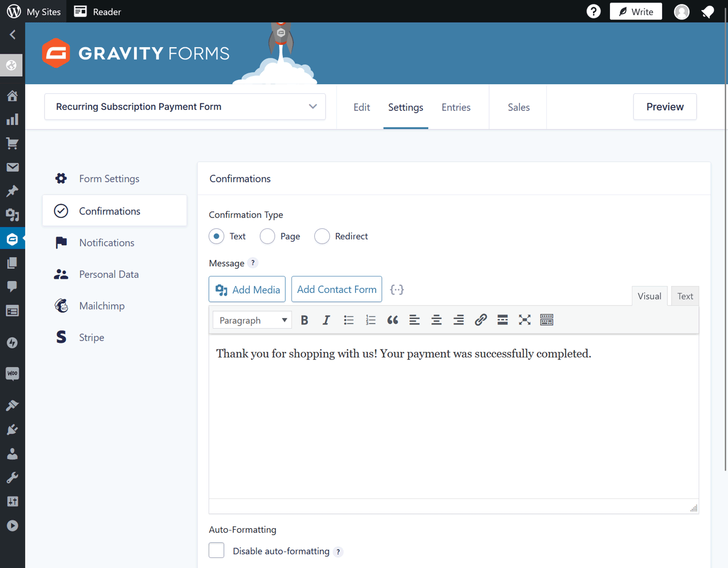This screenshot has height=568, width=728.
Task: Click the editor resize handle
Action: [694, 508]
